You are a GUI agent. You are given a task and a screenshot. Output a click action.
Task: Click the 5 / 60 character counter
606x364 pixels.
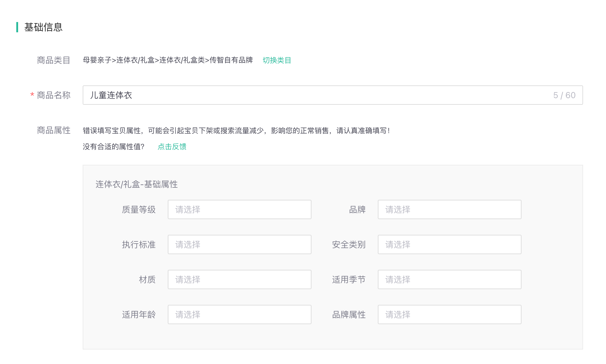pos(564,95)
